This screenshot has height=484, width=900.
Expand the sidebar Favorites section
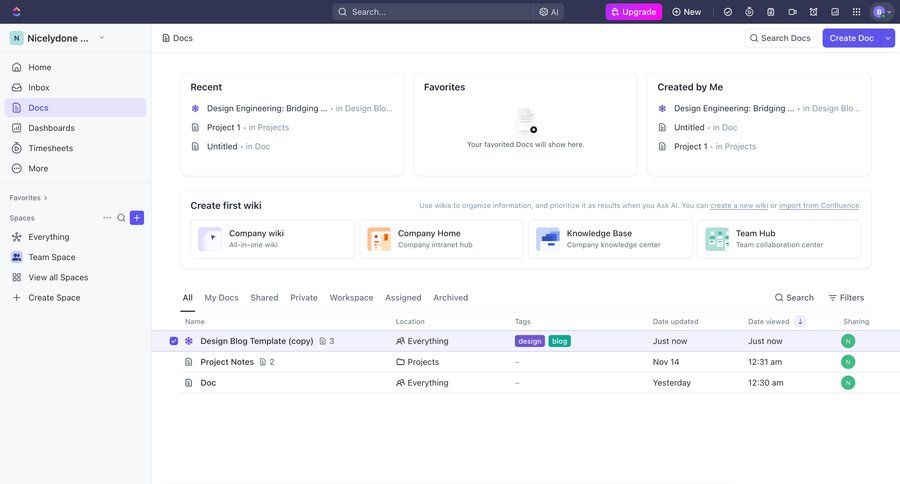(x=29, y=198)
